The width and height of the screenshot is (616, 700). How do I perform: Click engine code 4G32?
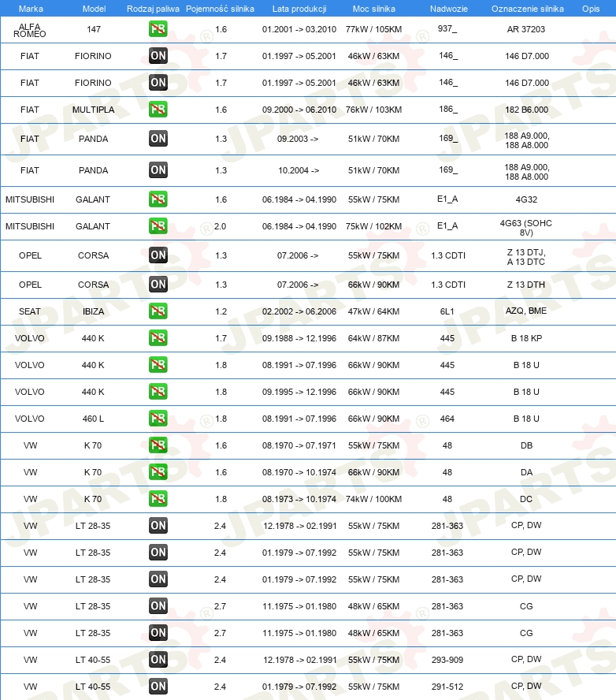526,199
